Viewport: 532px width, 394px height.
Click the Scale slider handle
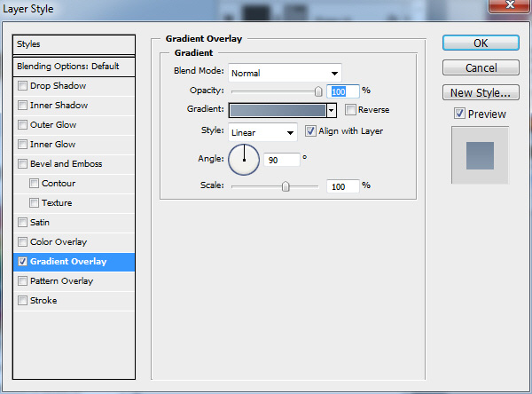286,186
